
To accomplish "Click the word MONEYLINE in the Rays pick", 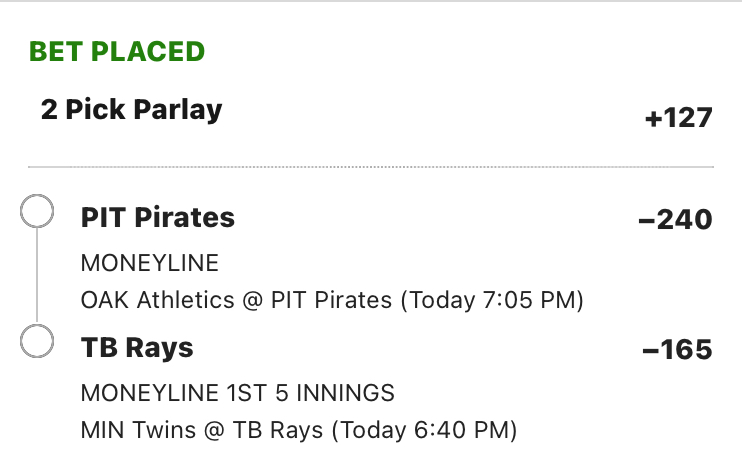I will tap(149, 392).
